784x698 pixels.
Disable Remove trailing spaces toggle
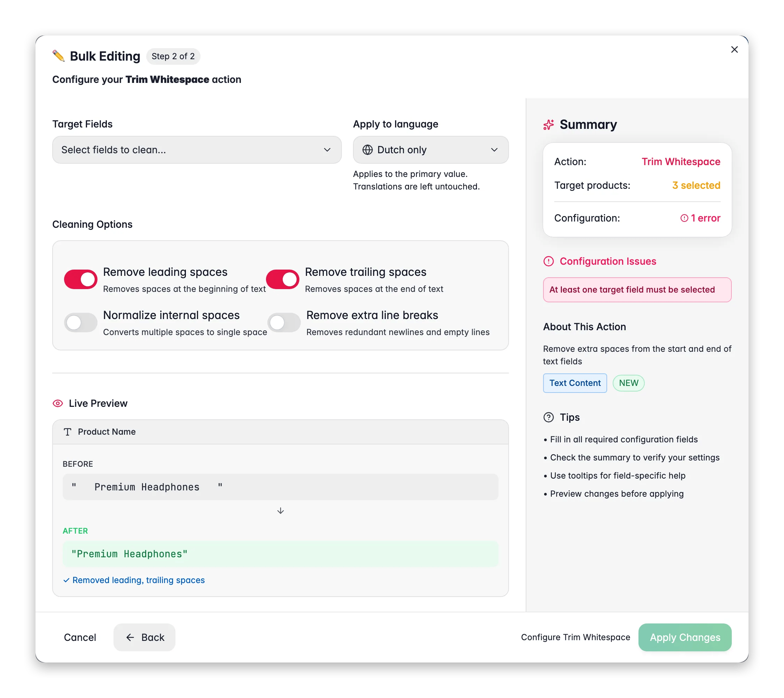point(283,279)
